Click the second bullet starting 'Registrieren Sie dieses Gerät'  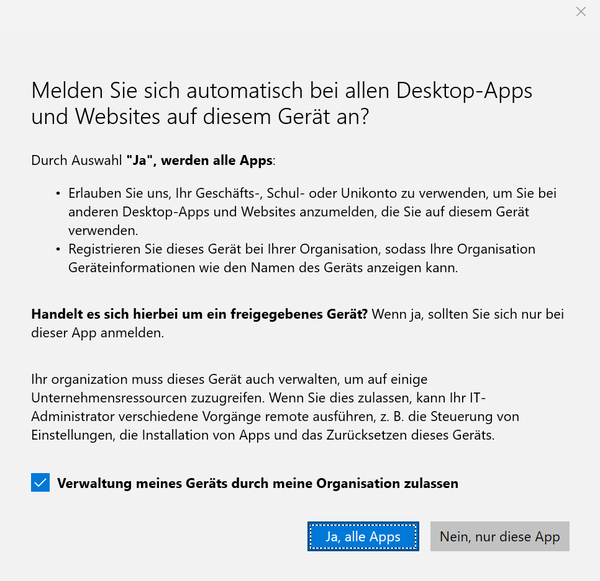pos(300,248)
